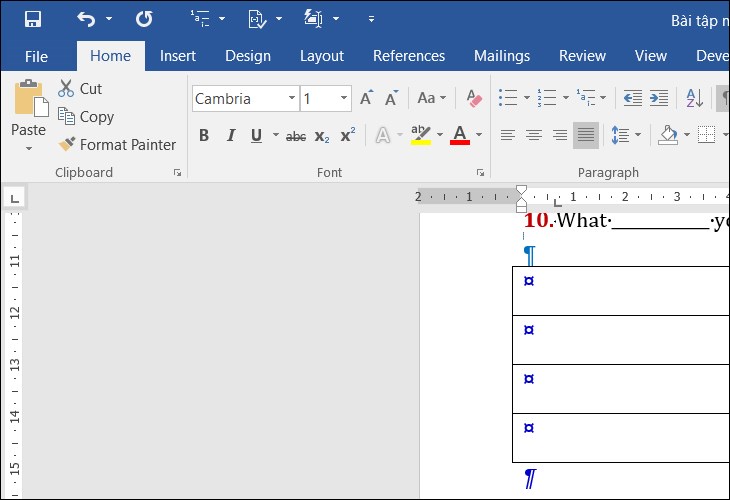Apply the red font color swatch
The height and width of the screenshot is (500, 730).
460,136
